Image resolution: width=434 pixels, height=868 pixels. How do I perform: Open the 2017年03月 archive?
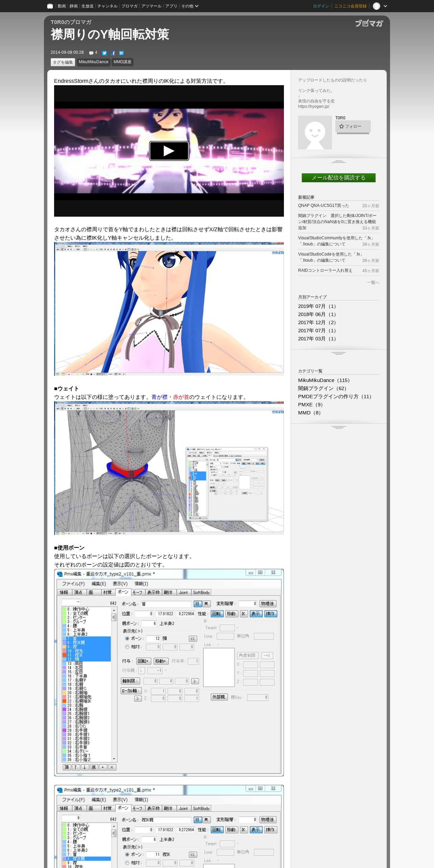pyautogui.click(x=317, y=339)
